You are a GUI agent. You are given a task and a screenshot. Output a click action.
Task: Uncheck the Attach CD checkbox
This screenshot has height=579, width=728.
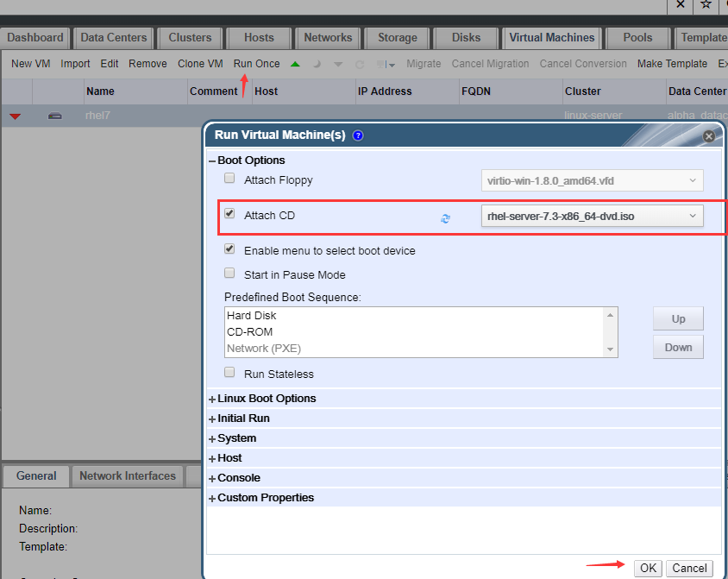pyautogui.click(x=229, y=214)
